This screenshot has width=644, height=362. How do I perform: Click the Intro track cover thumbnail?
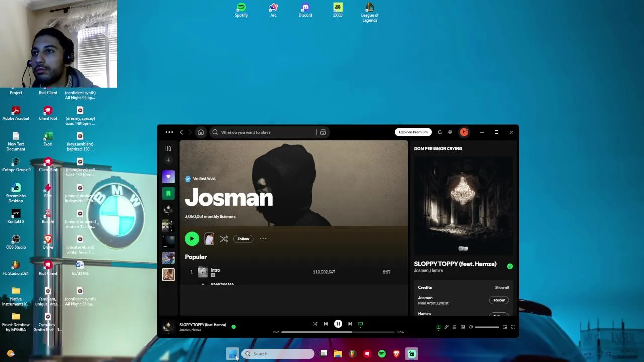203,272
